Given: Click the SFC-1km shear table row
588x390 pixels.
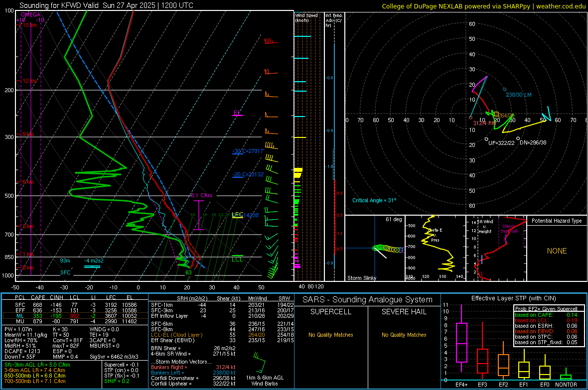Looking at the screenshot, I should click(222, 305).
